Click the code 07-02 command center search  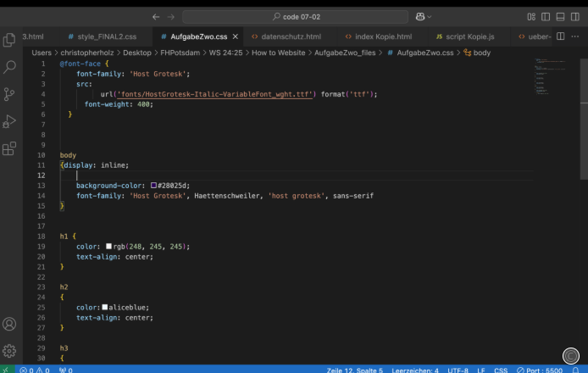coord(293,17)
